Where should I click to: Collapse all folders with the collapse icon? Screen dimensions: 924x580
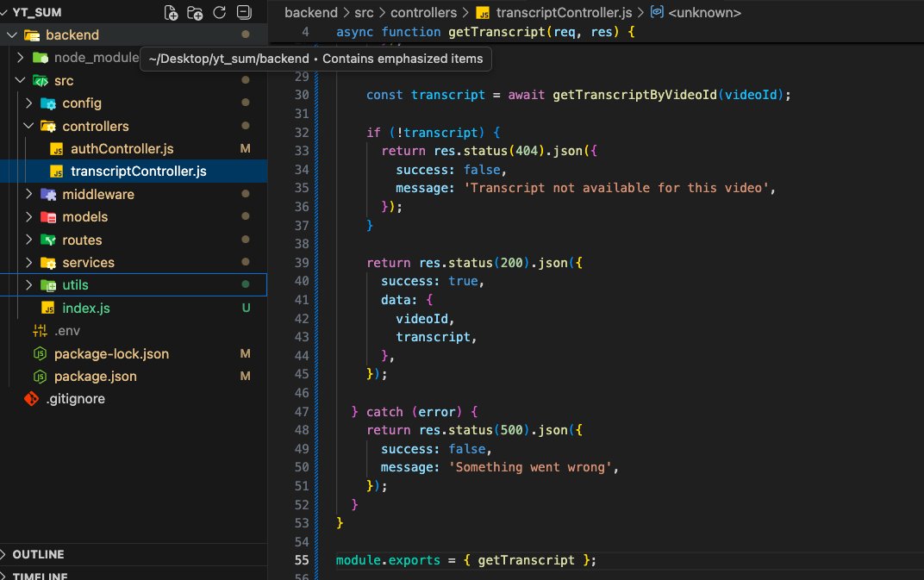point(243,12)
